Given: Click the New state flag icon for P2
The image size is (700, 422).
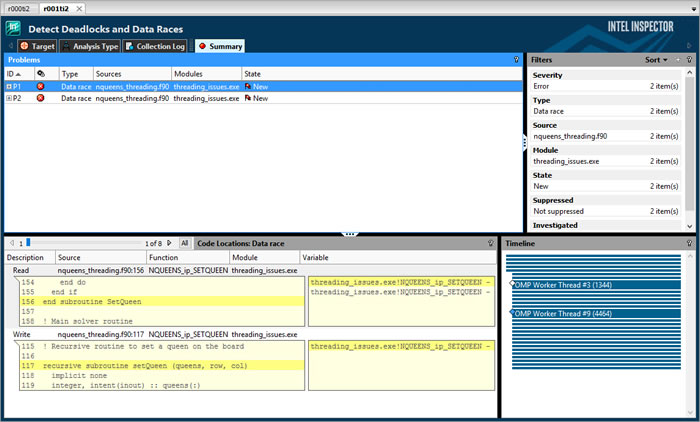Looking at the screenshot, I should tap(248, 99).
